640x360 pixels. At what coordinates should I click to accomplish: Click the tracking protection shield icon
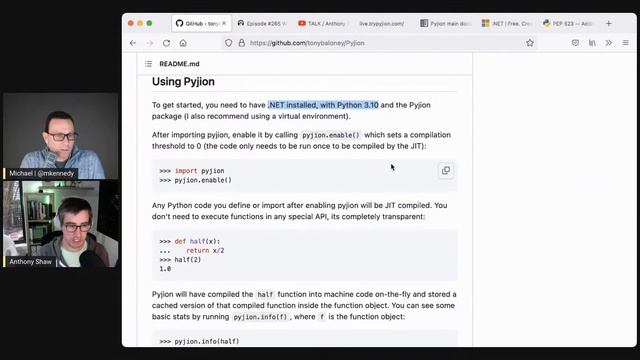(x=229, y=43)
